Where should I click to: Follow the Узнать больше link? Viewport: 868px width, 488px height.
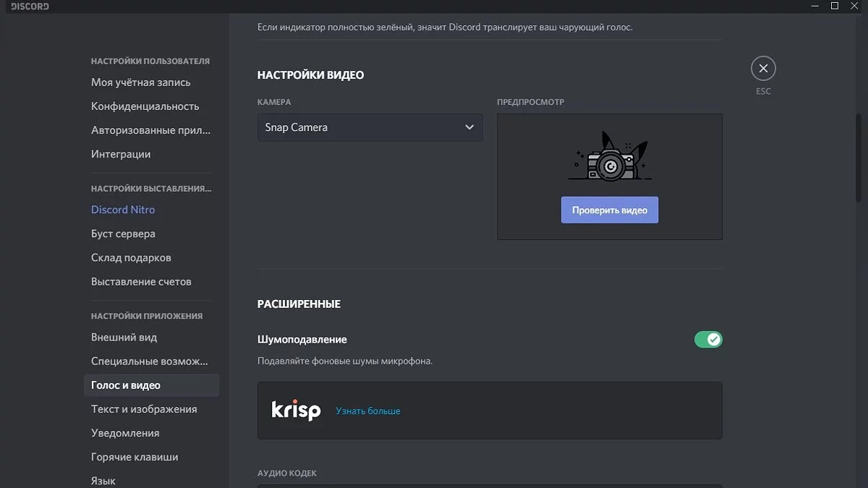367,411
